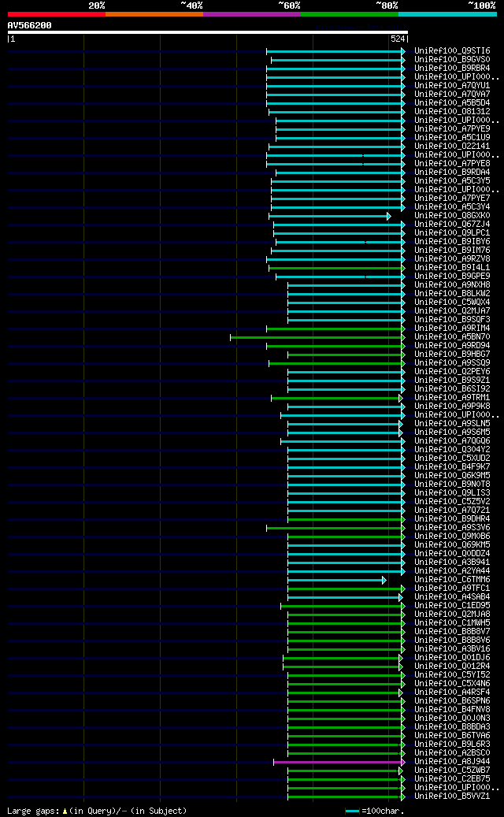The image size is (504, 817).
Task: Open hit UniRef100_B9GVS0
Action: (452, 59)
